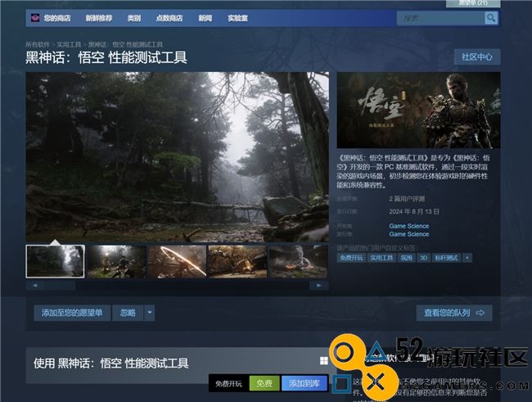Click the 黑神话 breadcrumb link
The image size is (532, 402).
(x=125, y=44)
